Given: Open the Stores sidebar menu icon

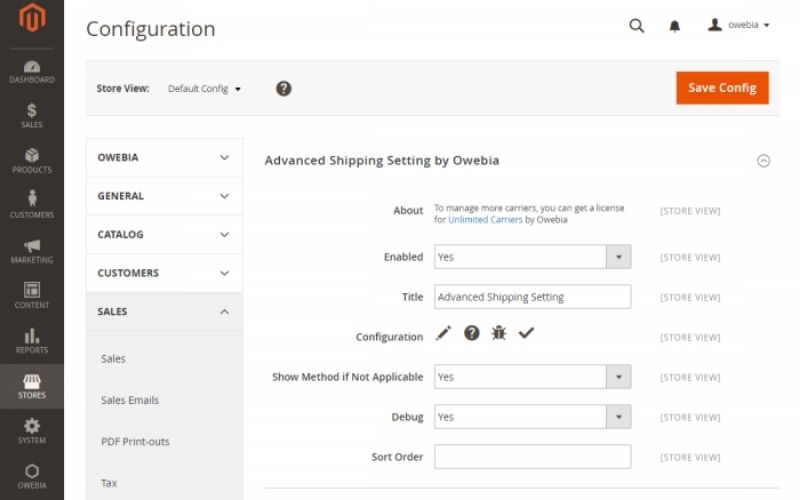Looking at the screenshot, I should click(32, 381).
